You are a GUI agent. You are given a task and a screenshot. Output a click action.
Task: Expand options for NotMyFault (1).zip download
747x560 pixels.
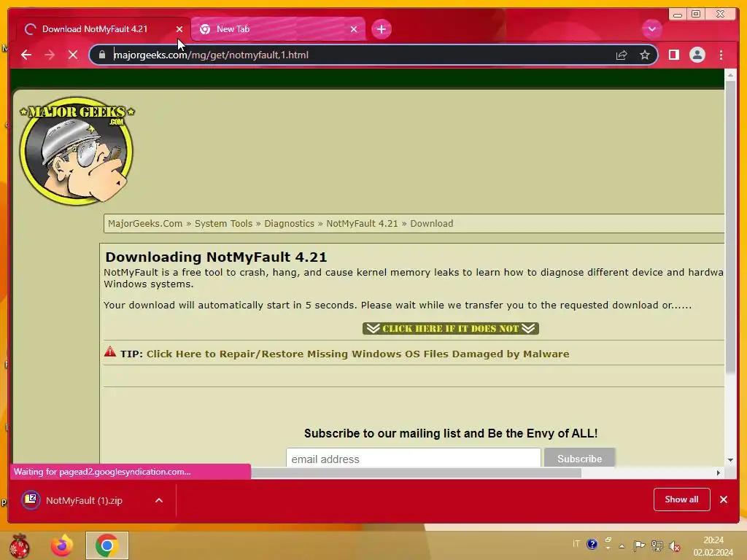[x=159, y=500]
